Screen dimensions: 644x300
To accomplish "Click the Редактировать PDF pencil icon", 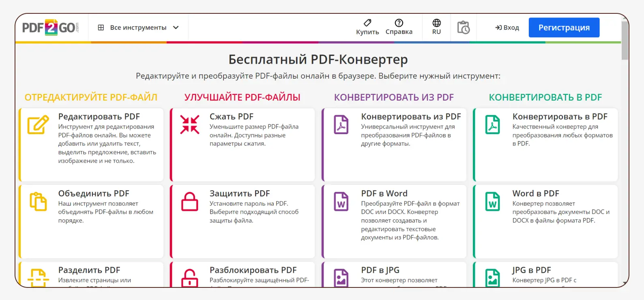I will (x=38, y=124).
